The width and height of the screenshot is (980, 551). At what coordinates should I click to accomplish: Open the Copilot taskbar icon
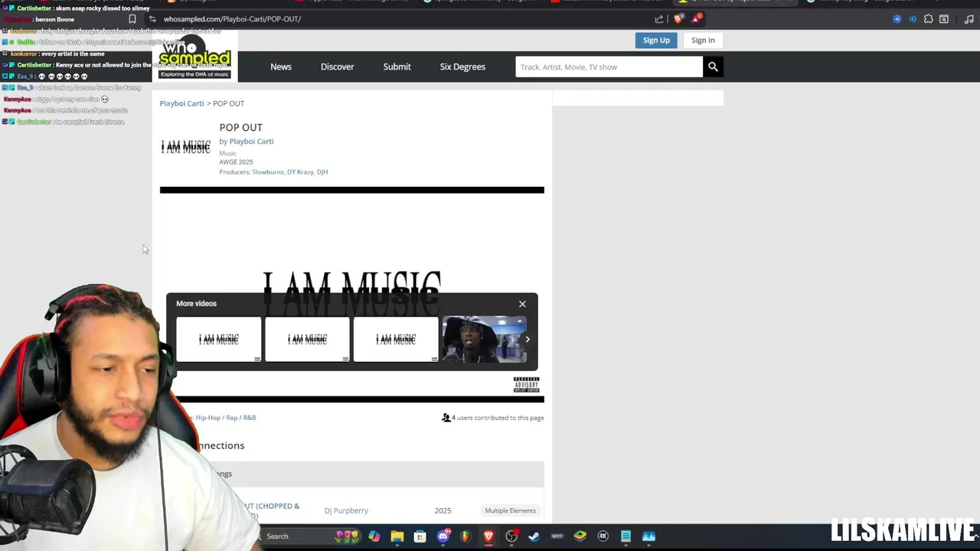374,536
